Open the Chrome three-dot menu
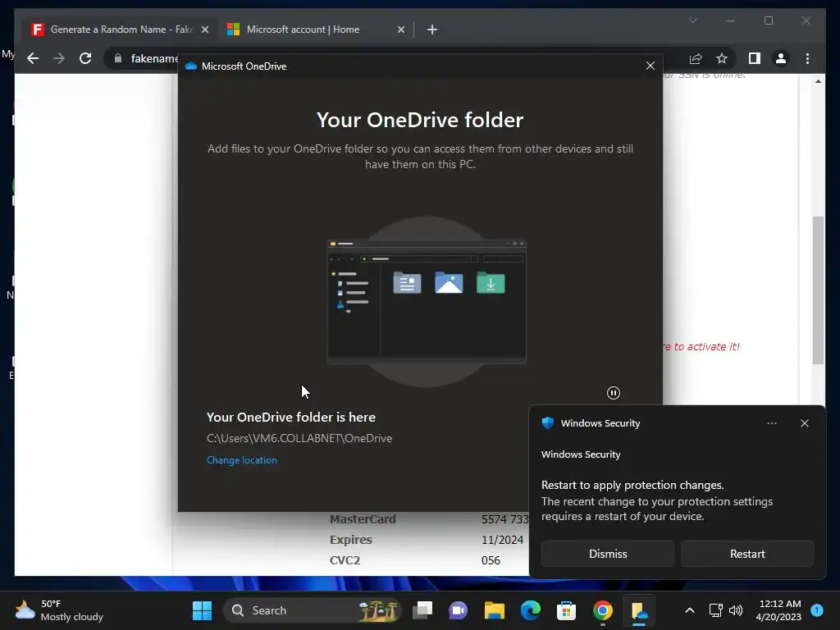The height and width of the screenshot is (630, 840). point(807,58)
